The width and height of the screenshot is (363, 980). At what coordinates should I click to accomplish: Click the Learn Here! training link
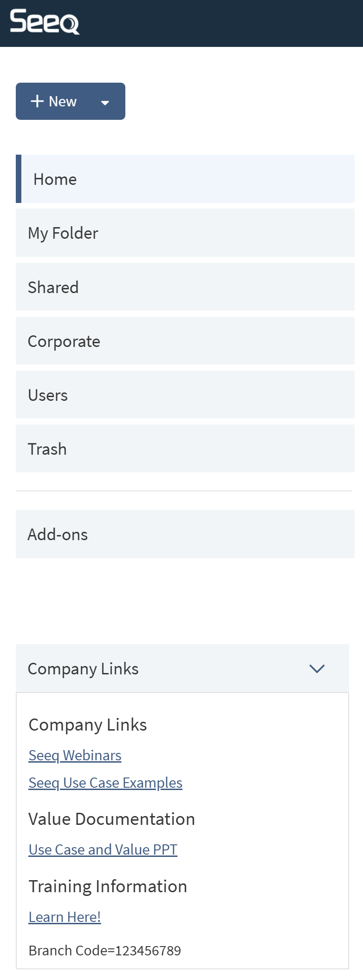(65, 917)
